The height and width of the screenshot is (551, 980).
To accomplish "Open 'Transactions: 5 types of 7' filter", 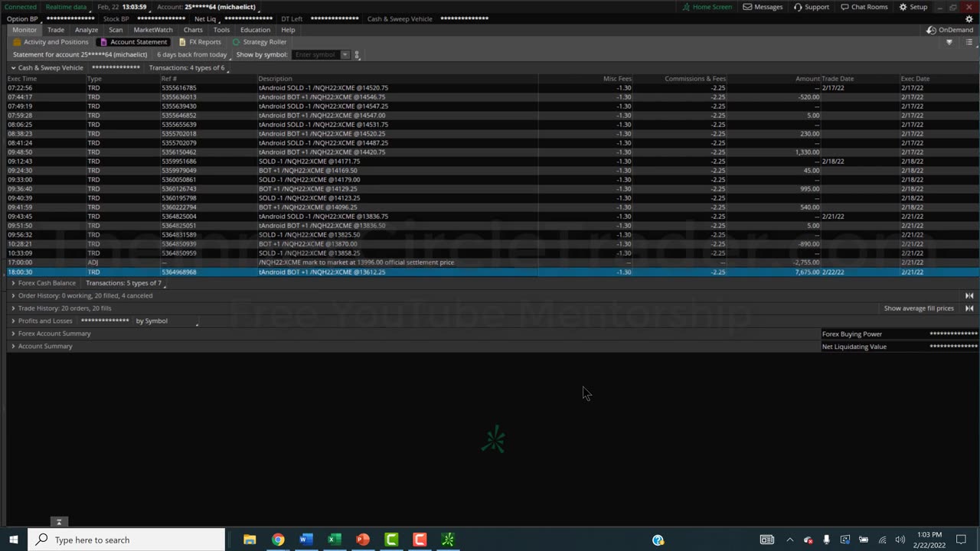I will [124, 283].
